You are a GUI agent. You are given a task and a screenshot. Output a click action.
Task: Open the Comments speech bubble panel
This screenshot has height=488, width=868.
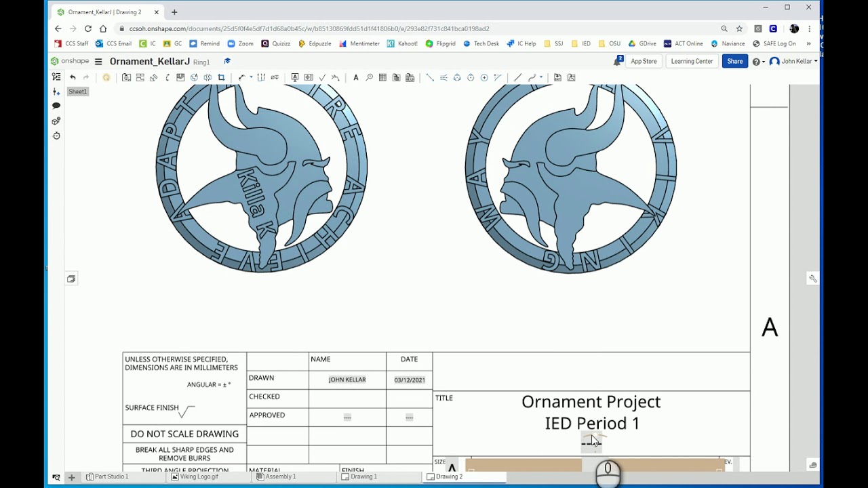(56, 106)
